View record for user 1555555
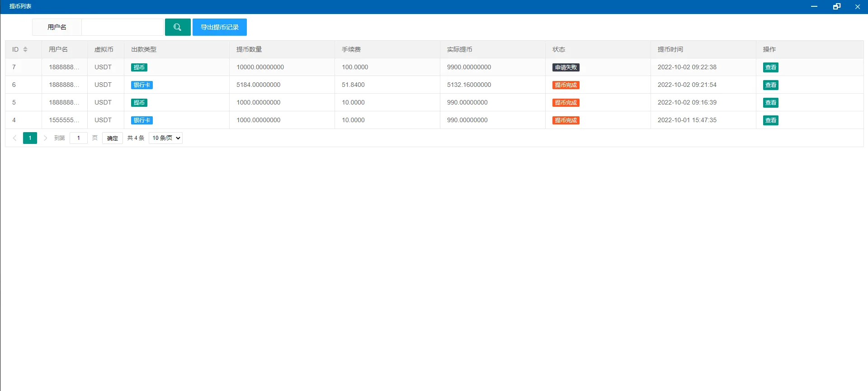This screenshot has height=391, width=868. point(770,120)
